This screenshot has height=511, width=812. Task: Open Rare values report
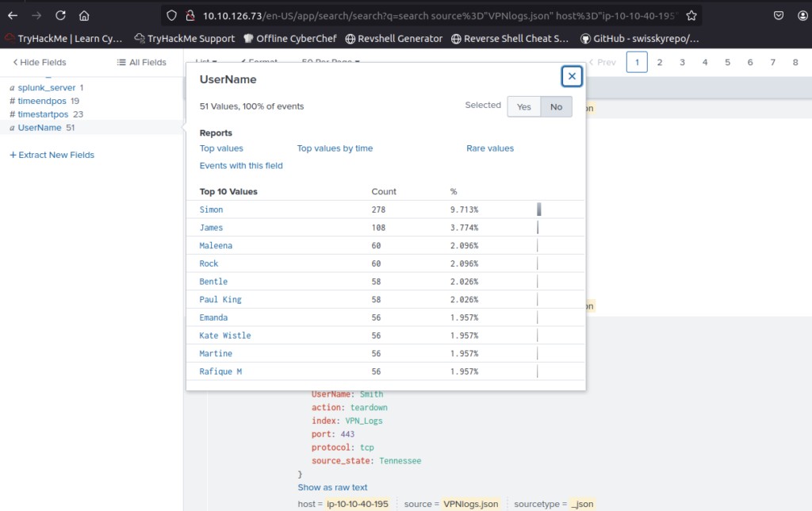pyautogui.click(x=490, y=148)
